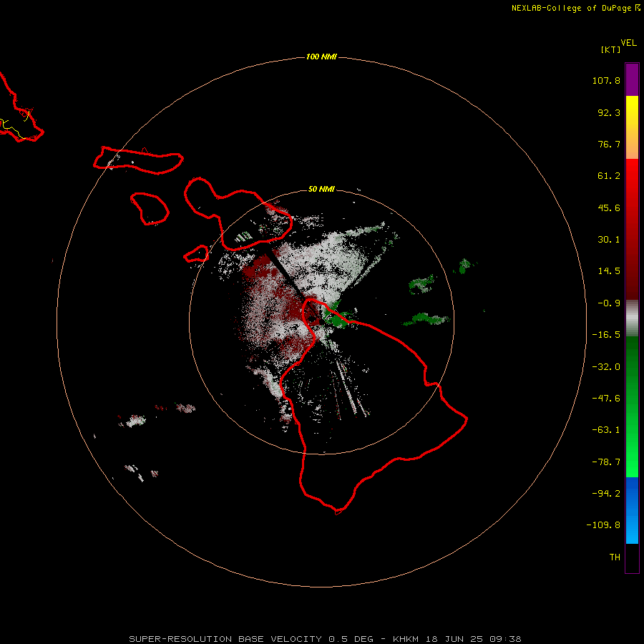Click the green echo just outside the eastern 50 NMI ring
Image resolution: width=644 pixels, height=644 pixels.
pos(464,266)
